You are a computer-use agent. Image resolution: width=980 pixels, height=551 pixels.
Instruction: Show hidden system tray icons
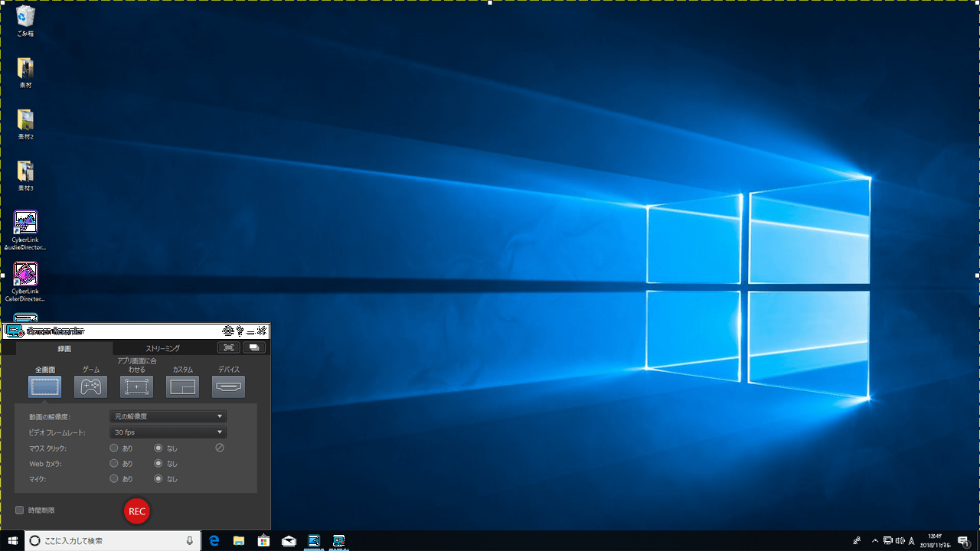[875, 540]
